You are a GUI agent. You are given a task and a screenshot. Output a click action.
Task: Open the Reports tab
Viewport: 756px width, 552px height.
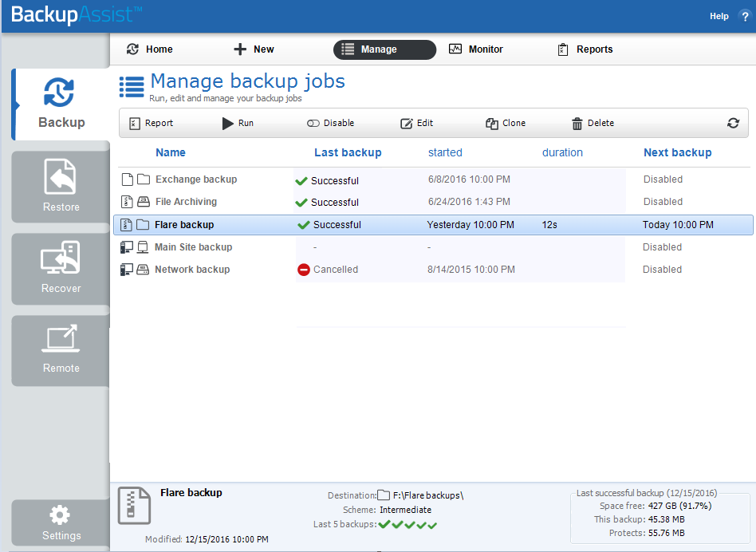click(585, 49)
